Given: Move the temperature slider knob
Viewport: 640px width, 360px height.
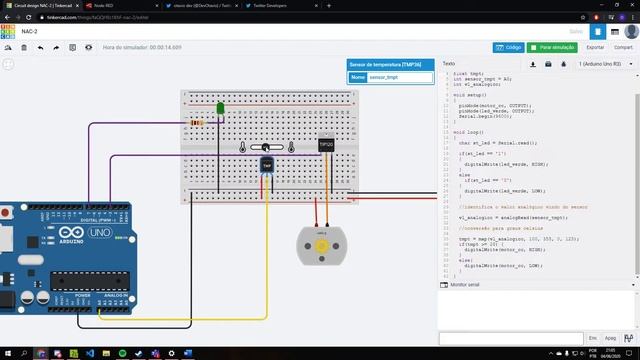Looking at the screenshot, I should (x=266, y=147).
